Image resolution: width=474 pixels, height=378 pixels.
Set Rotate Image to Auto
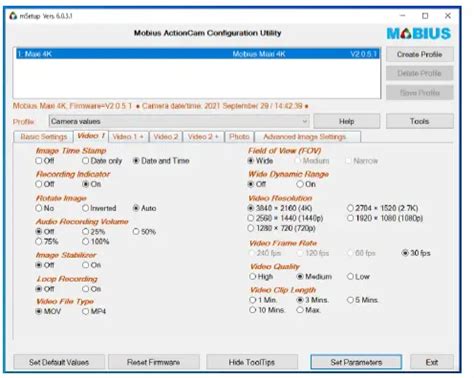(144, 208)
